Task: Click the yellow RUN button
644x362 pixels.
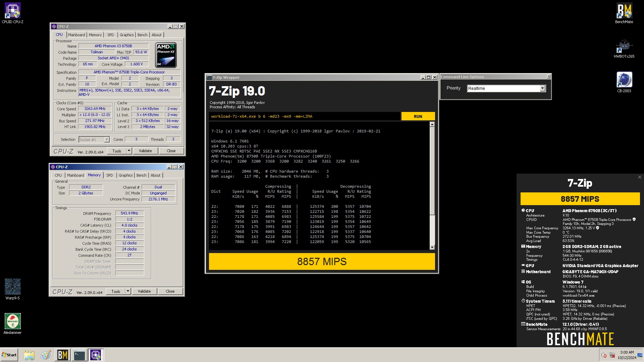Action: pyautogui.click(x=418, y=116)
